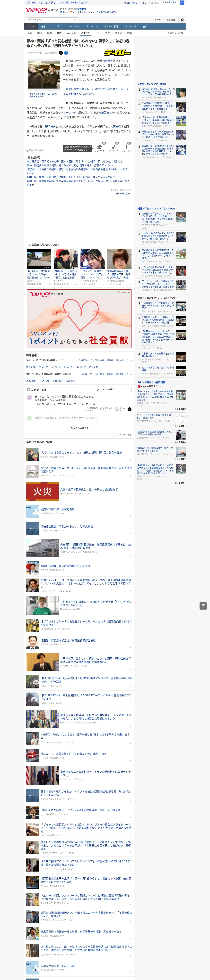This screenshot has width=210, height=980.
Task: Open the 練馬区長選で吉田健一氏初当選 article
Action: coord(81,932)
